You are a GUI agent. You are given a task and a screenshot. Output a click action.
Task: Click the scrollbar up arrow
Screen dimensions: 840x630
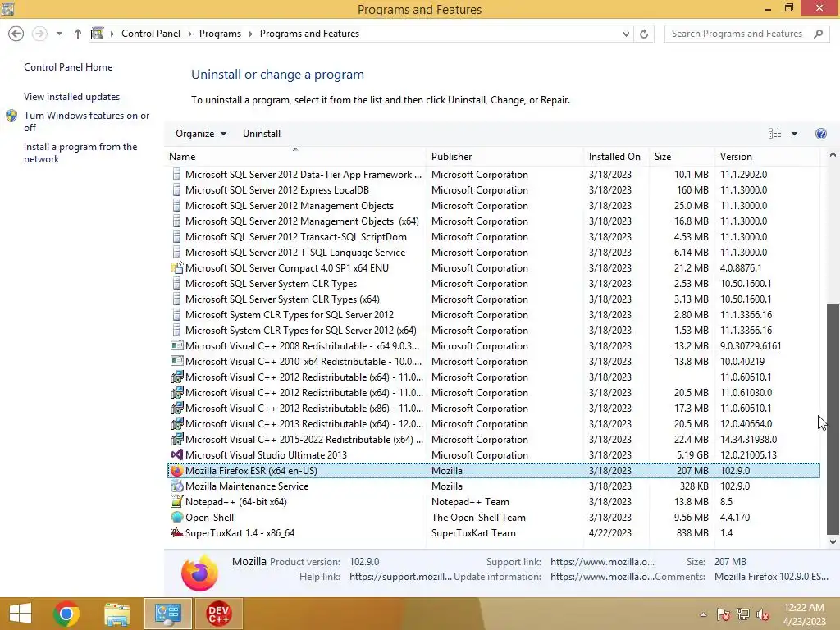point(833,155)
